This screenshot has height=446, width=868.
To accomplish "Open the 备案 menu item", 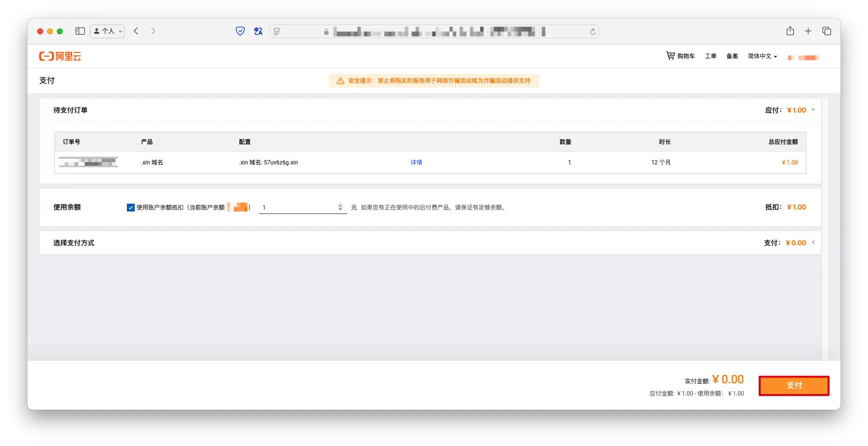I will 732,56.
